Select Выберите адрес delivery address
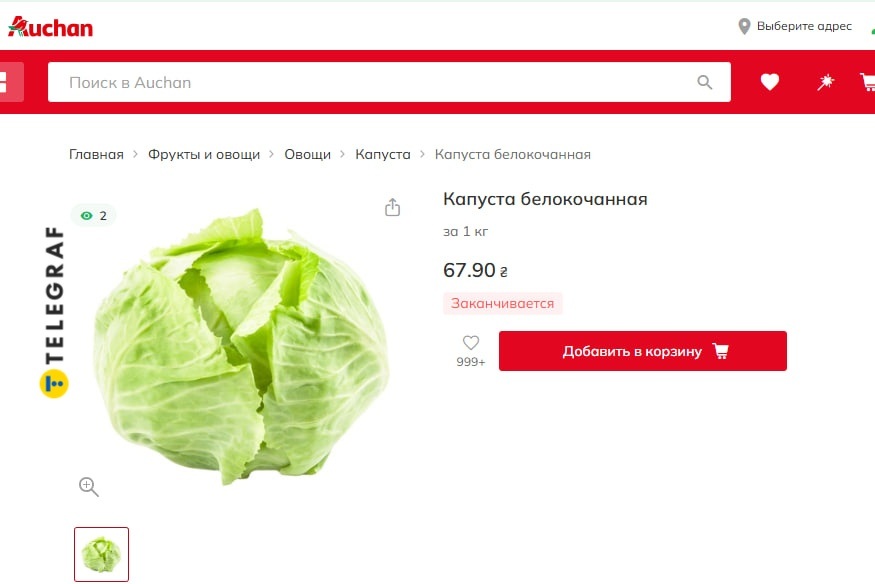The image size is (875, 584). (804, 26)
